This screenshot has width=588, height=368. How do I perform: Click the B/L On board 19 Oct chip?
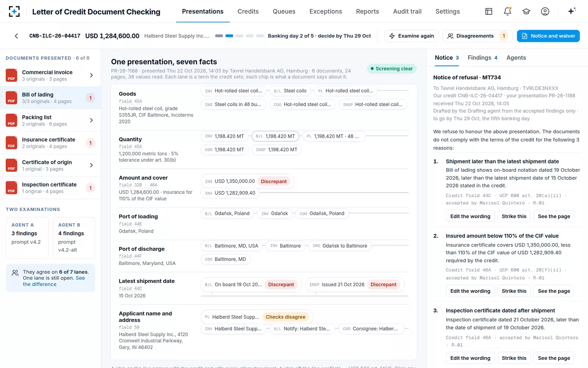pyautogui.click(x=251, y=285)
